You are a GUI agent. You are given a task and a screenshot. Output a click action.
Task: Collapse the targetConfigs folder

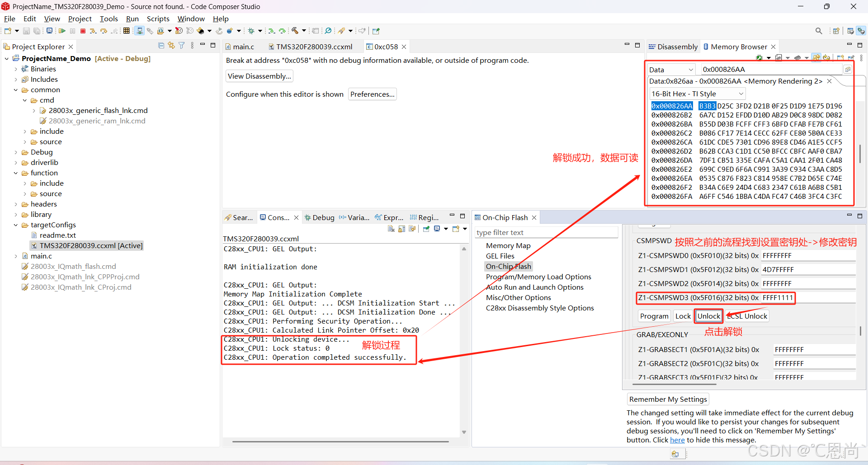(x=16, y=225)
